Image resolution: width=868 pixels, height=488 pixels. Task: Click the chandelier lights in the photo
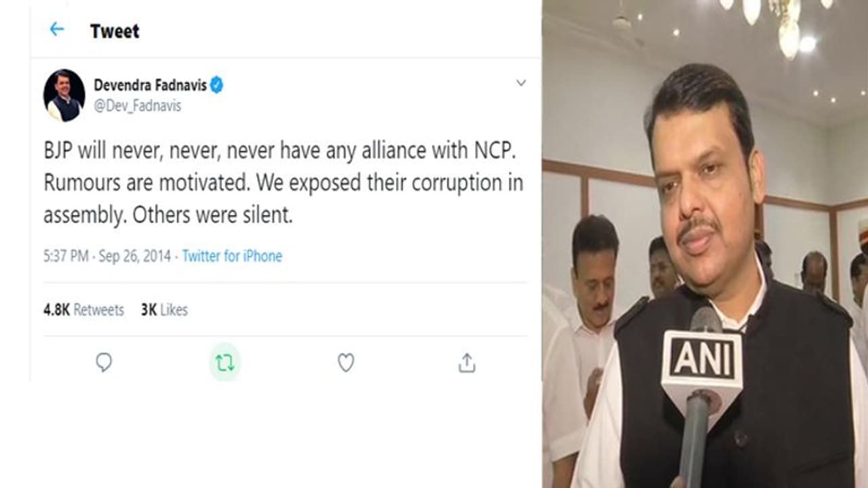(x=780, y=20)
